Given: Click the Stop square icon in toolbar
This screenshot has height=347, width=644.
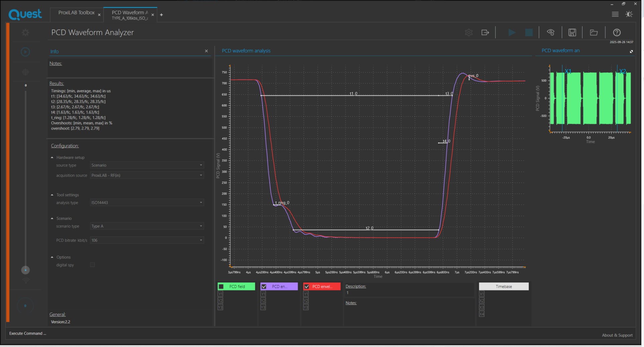Looking at the screenshot, I should pos(529,32).
